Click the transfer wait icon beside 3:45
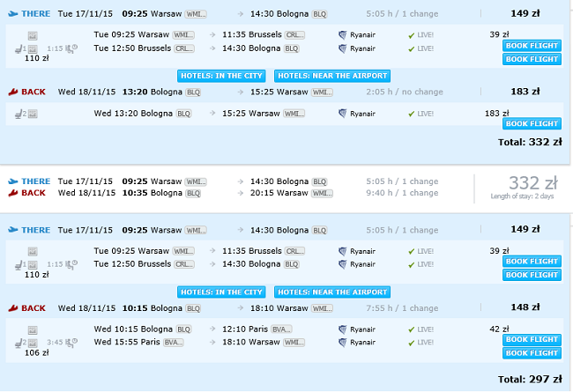The width and height of the screenshot is (573, 392). 71,343
